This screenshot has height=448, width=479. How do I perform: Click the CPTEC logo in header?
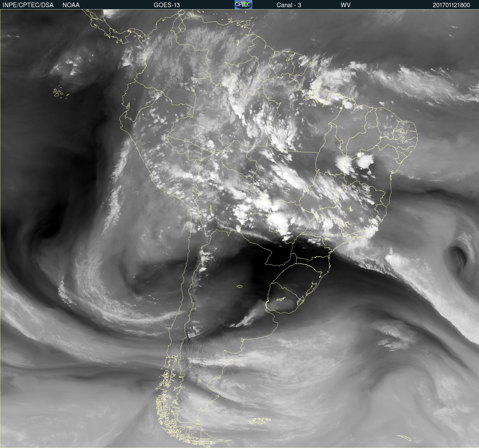[x=243, y=5]
